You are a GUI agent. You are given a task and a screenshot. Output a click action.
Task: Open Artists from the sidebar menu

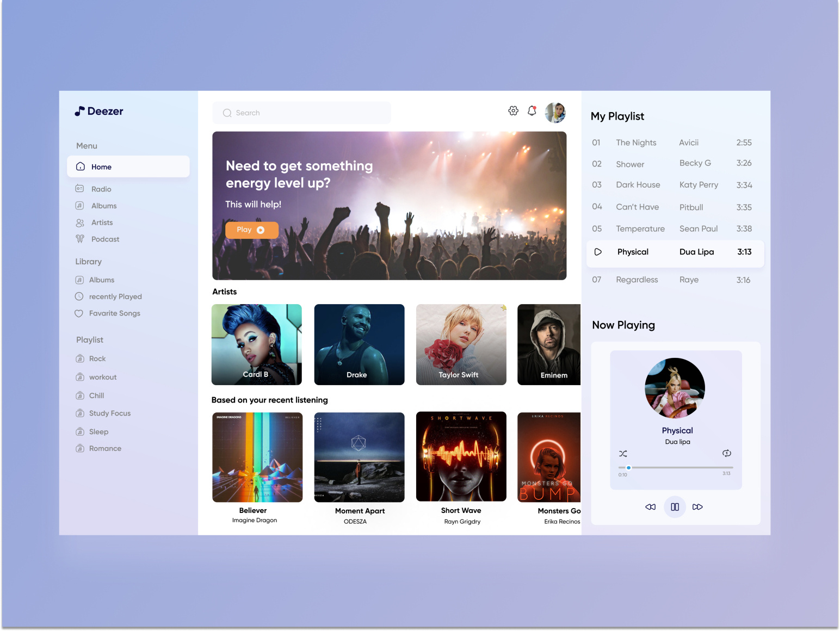[101, 222]
